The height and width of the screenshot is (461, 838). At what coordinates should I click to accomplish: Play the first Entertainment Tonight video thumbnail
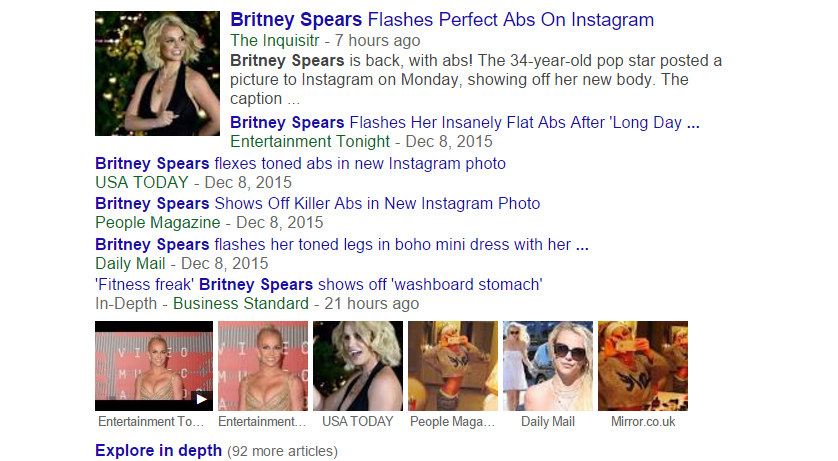coord(154,366)
